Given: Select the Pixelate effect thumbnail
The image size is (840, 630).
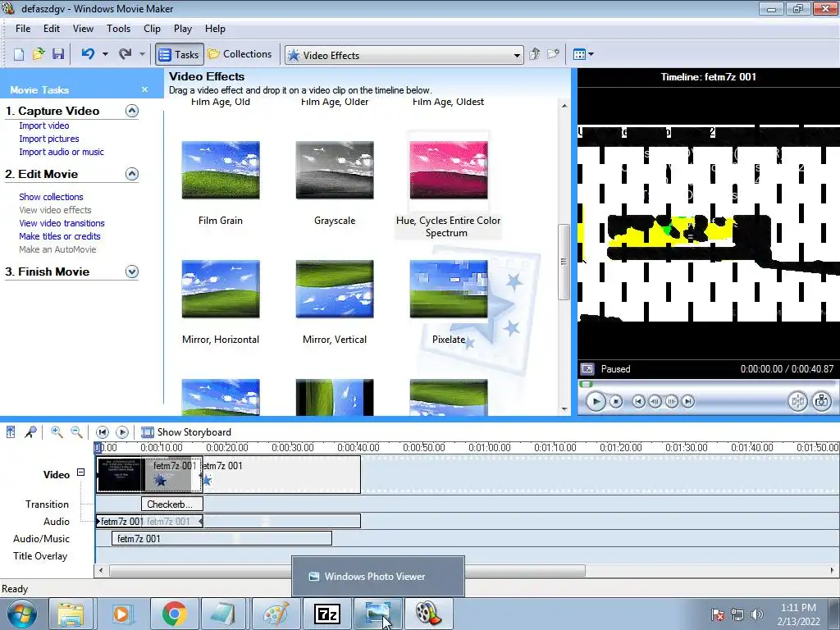Looking at the screenshot, I should click(449, 290).
